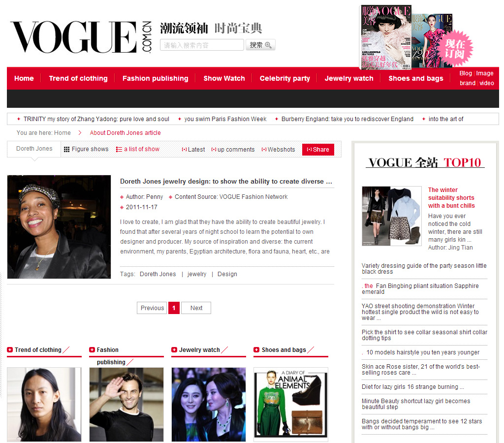Click the red Share button
This screenshot has height=443, width=504.
tap(318, 150)
